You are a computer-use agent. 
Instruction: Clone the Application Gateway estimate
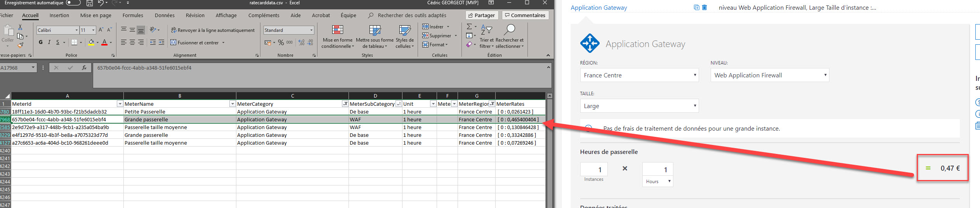point(696,7)
